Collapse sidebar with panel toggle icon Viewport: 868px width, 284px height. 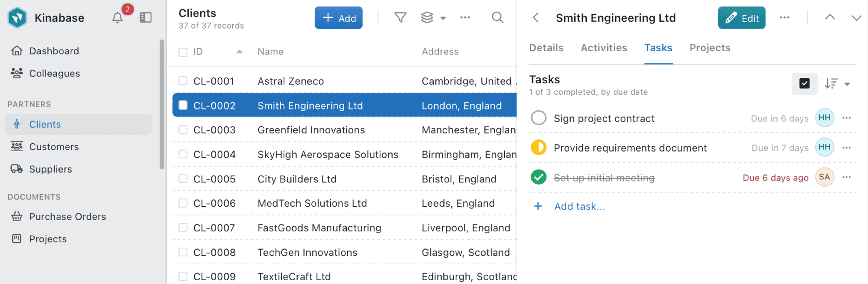tap(145, 18)
